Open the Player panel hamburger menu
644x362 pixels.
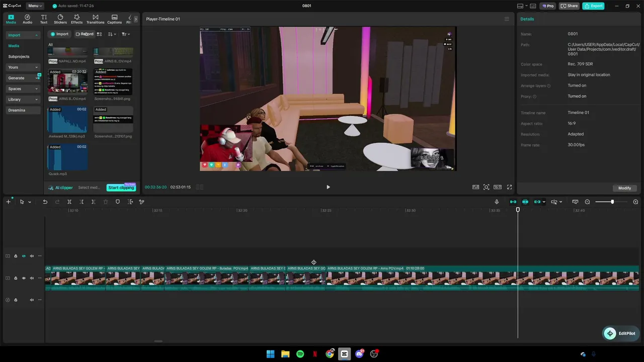click(x=507, y=19)
